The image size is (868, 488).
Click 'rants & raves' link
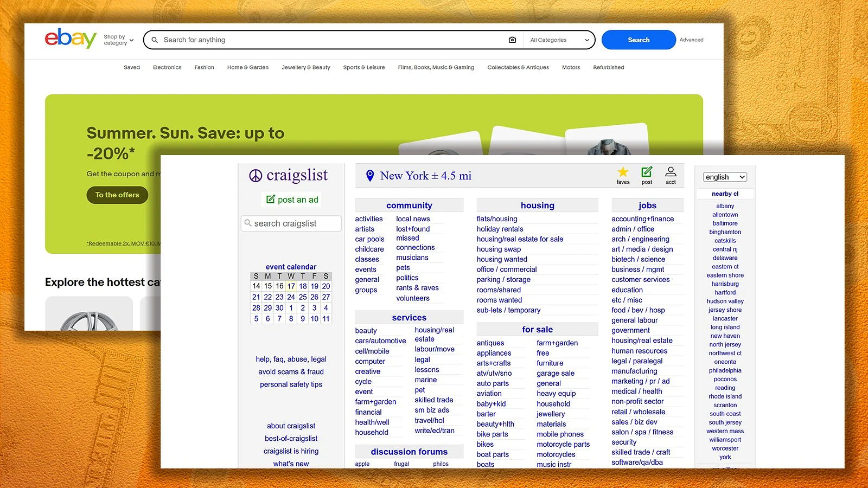coord(417,288)
